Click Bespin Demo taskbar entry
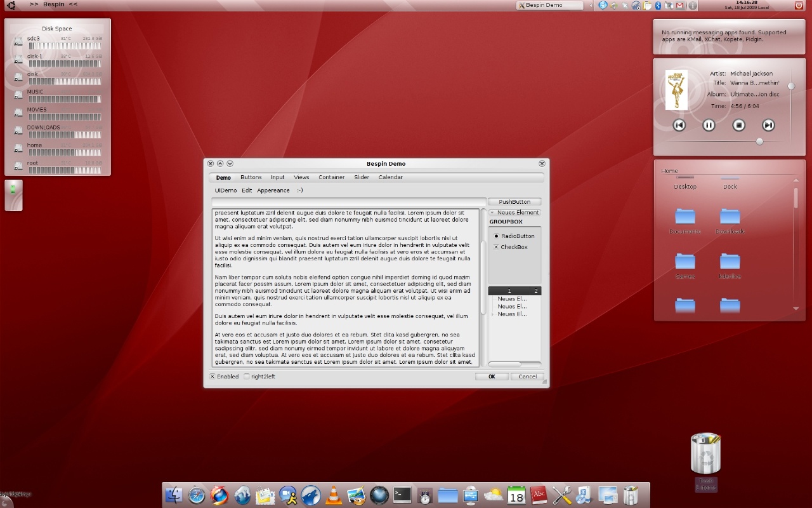The height and width of the screenshot is (508, 812). point(549,5)
